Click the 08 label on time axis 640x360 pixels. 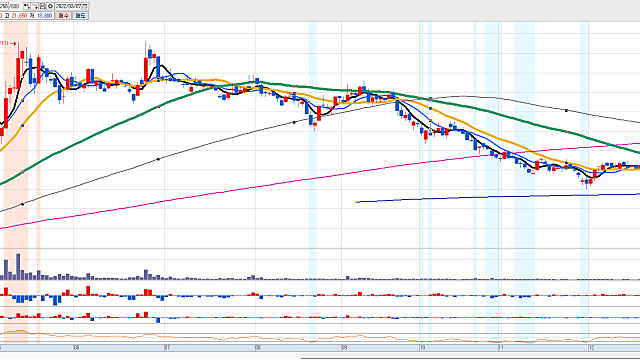[258, 348]
